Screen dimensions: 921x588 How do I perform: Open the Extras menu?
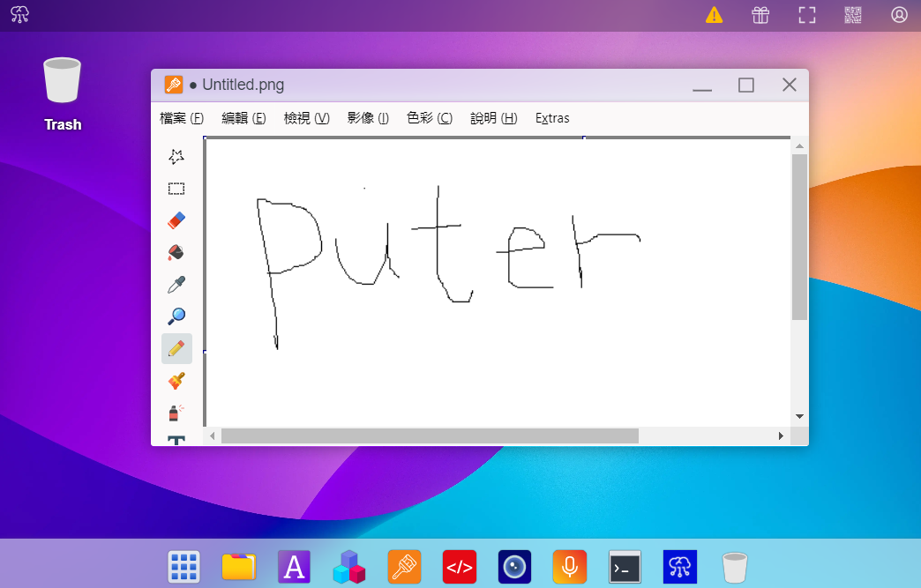(x=552, y=117)
